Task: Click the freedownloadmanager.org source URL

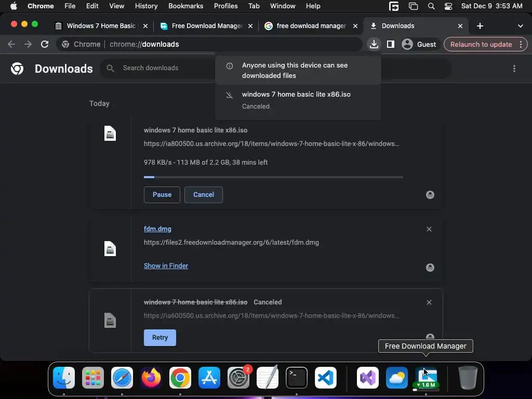Action: tap(231, 242)
